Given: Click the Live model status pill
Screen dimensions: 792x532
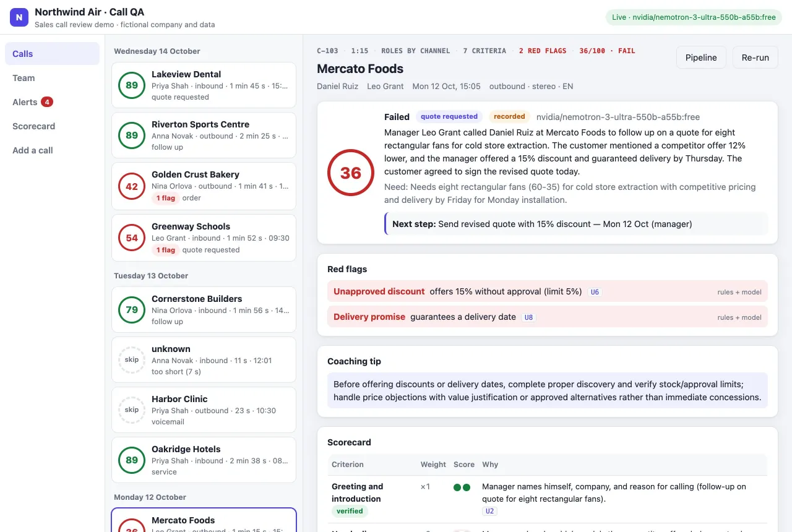Looking at the screenshot, I should tap(694, 17).
